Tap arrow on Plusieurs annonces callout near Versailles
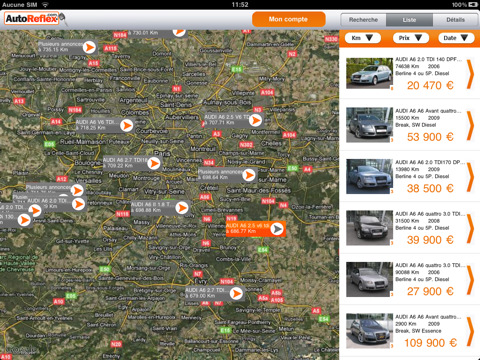 pos(77,190)
